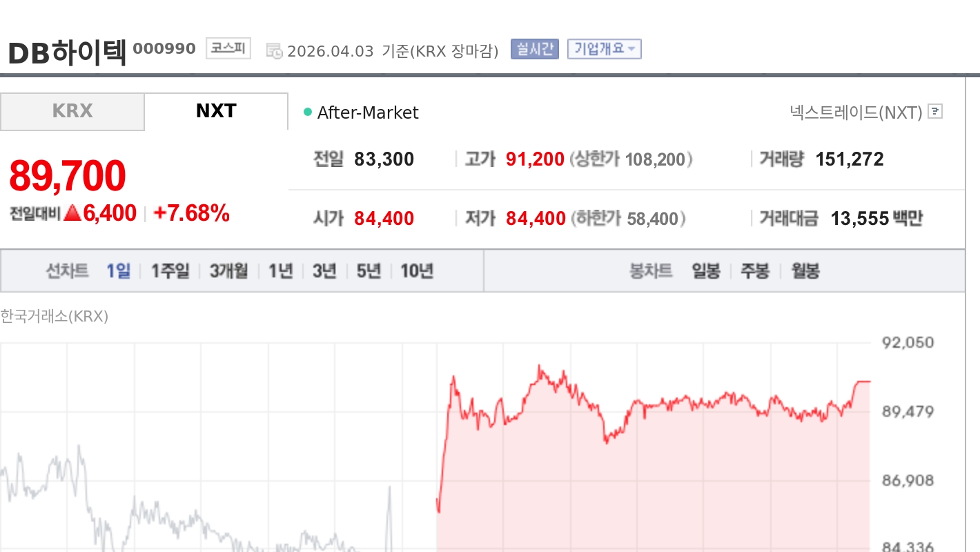Click the clock icon beside the date
980x552 pixels.
[x=275, y=50]
